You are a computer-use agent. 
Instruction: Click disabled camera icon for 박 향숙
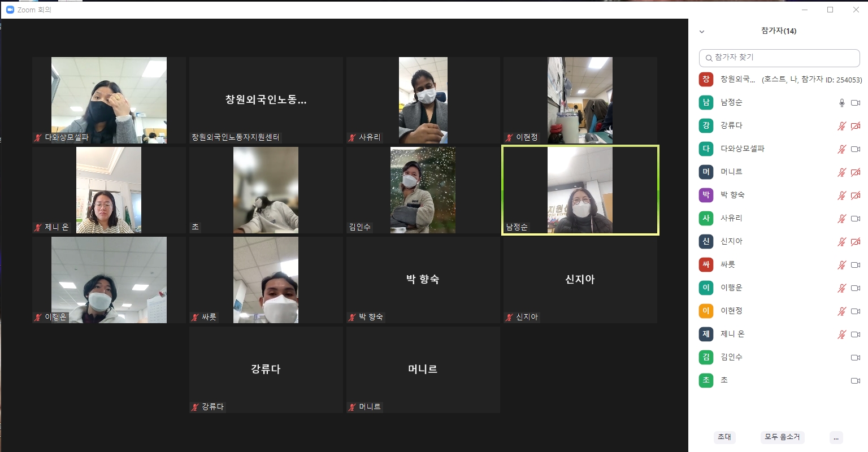click(856, 195)
